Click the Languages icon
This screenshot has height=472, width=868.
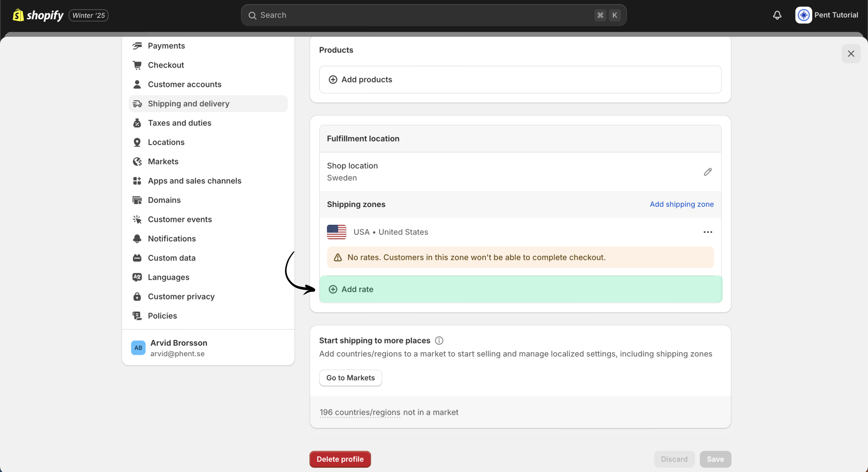point(137,277)
